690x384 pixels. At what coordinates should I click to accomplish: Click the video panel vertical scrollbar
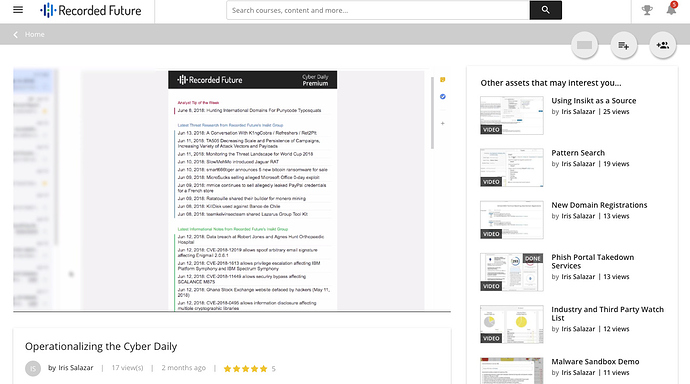[x=432, y=113]
